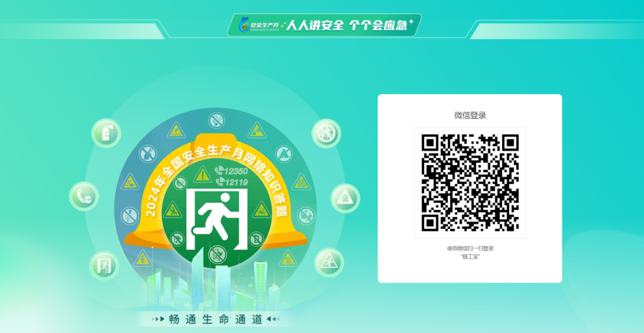This screenshot has height=333, width=644.
Task: Click the 12119 hotline number
Action: (232, 182)
